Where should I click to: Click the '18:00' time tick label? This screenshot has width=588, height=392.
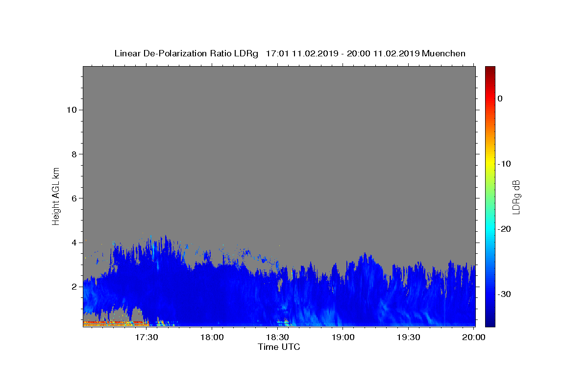[x=212, y=337]
